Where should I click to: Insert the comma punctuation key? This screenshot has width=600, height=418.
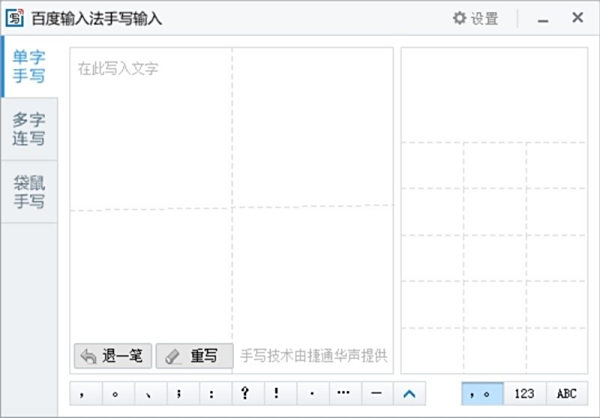point(84,393)
